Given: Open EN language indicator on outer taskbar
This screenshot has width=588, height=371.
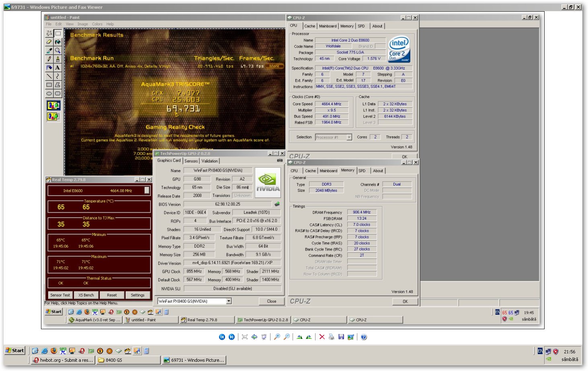Looking at the screenshot, I should point(540,351).
